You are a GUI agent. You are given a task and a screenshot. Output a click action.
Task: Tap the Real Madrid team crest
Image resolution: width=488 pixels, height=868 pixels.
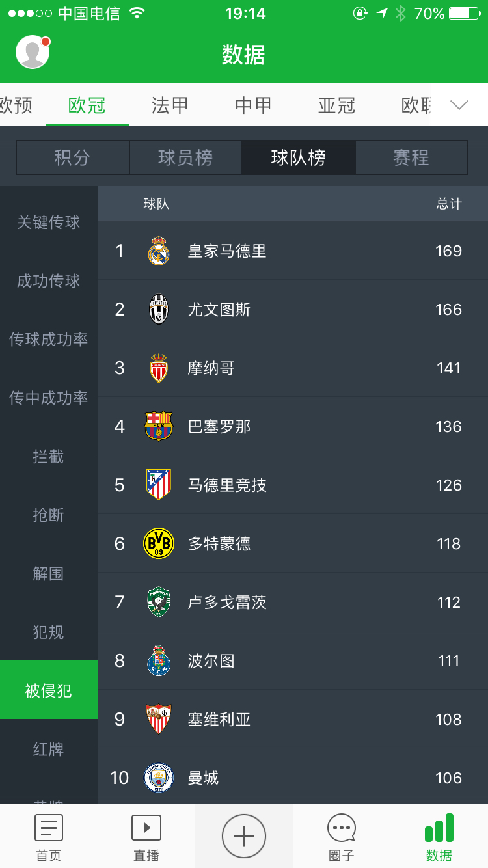tap(159, 251)
